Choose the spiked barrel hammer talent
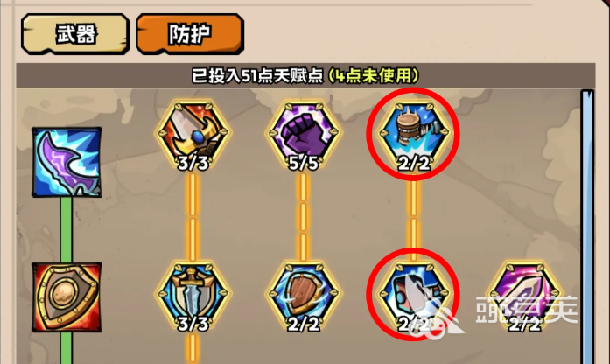 click(x=414, y=133)
